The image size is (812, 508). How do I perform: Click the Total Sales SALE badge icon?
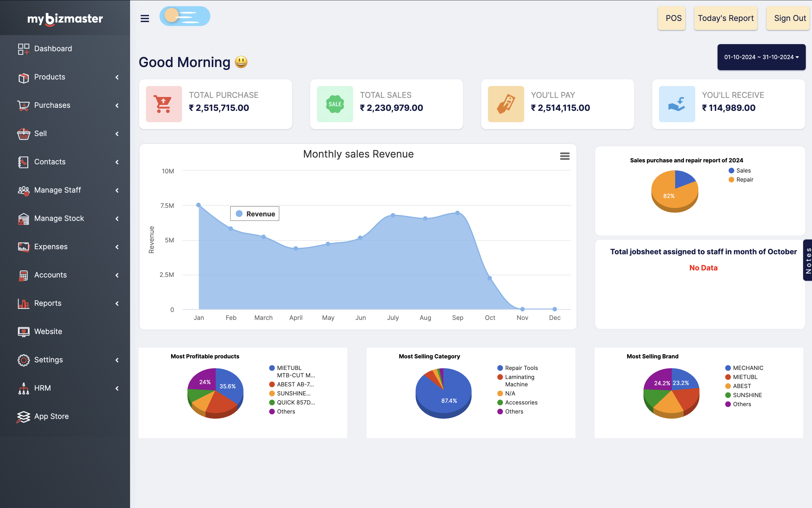pos(335,104)
